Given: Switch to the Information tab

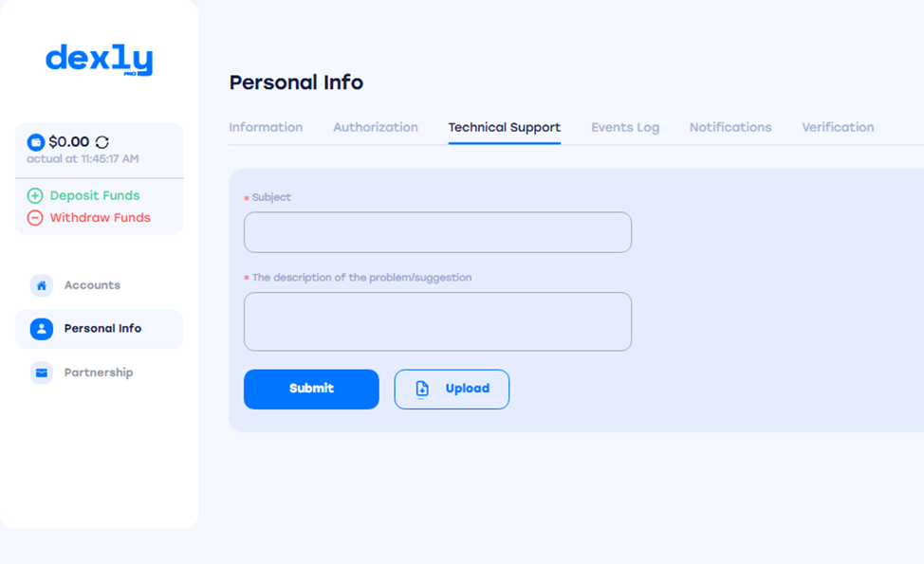Looking at the screenshot, I should click(x=266, y=127).
